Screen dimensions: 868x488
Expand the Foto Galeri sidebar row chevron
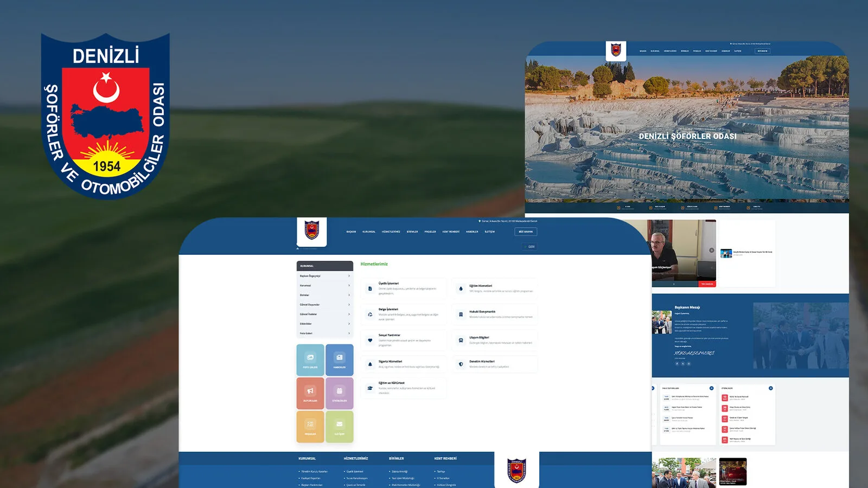(349, 333)
